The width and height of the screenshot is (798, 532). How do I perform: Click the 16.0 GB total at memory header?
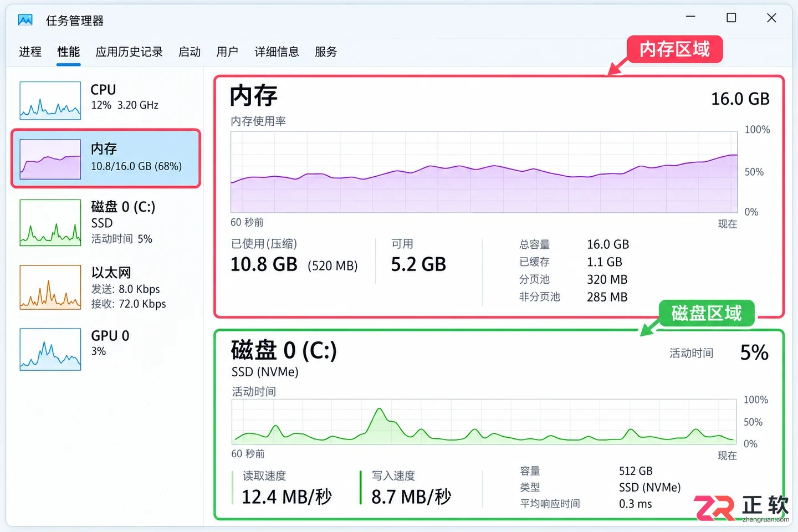(740, 99)
